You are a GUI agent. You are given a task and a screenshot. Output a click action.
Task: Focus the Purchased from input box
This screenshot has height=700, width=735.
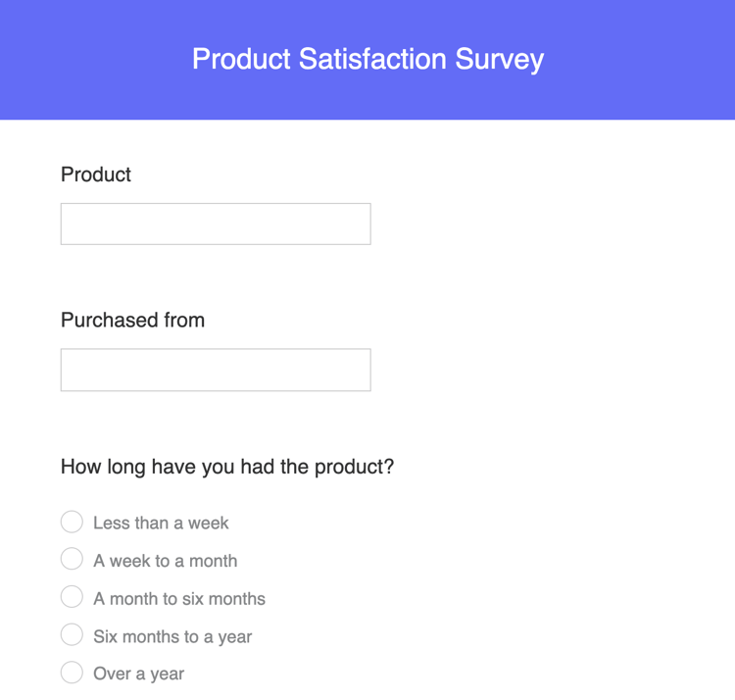pyautogui.click(x=216, y=370)
